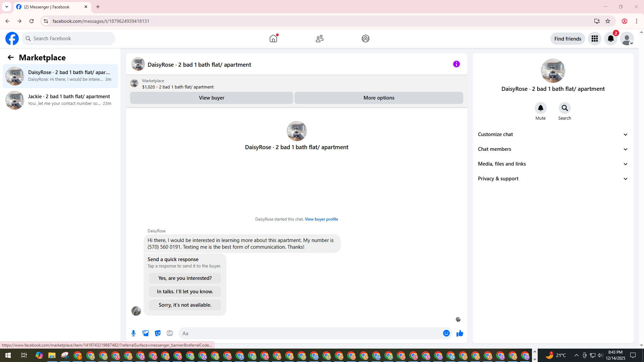
Task: Click the voice clip microphone icon
Action: (133, 333)
